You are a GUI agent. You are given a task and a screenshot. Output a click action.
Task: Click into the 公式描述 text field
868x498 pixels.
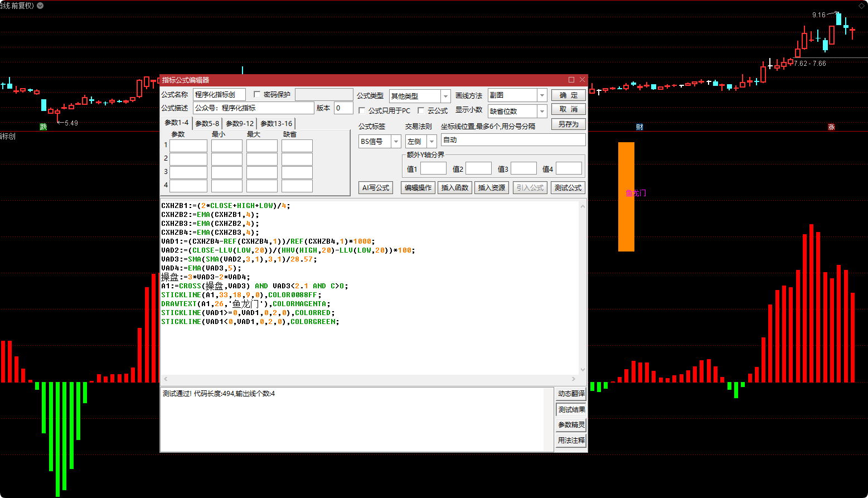tap(253, 108)
